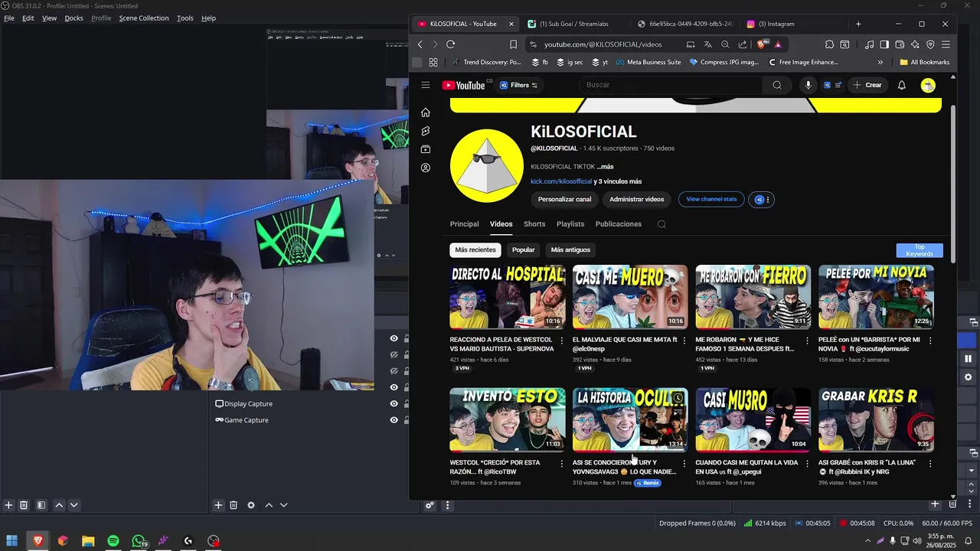Open YouTube Home sidebar icon

(426, 112)
